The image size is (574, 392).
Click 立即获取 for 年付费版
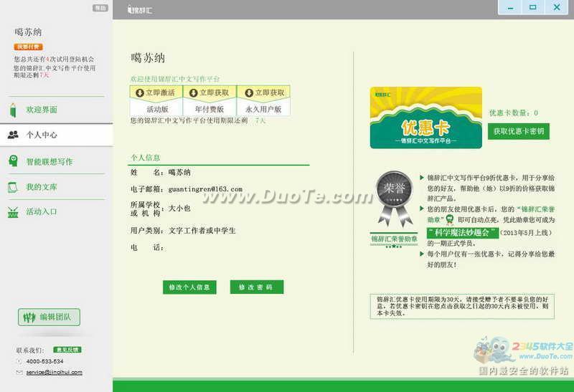(210, 92)
